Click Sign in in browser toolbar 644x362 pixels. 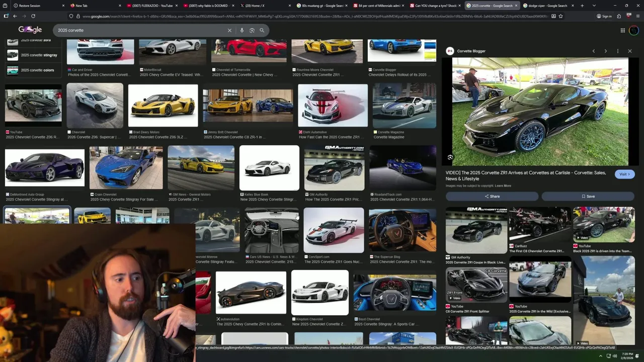point(604,16)
